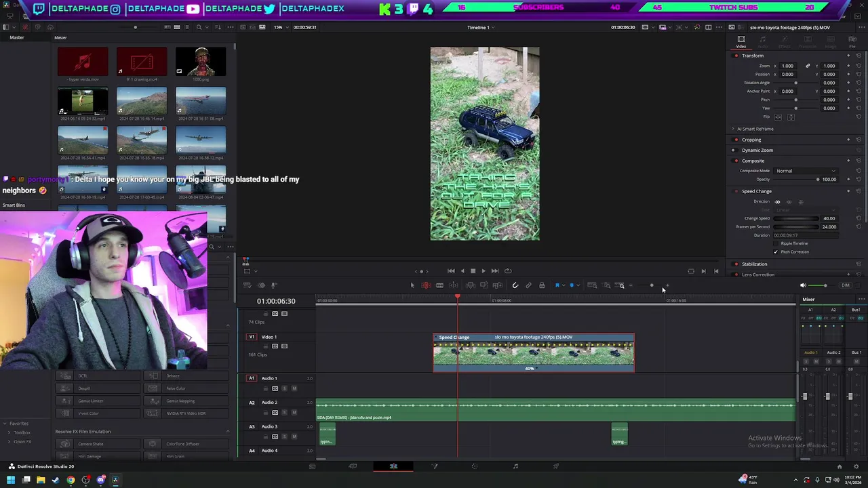Screen dimensions: 868x488
Task: Select the first typing audio clip on A3
Action: [328, 435]
